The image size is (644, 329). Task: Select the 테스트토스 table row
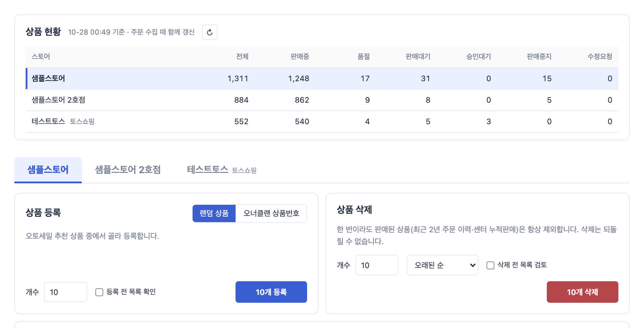click(322, 122)
